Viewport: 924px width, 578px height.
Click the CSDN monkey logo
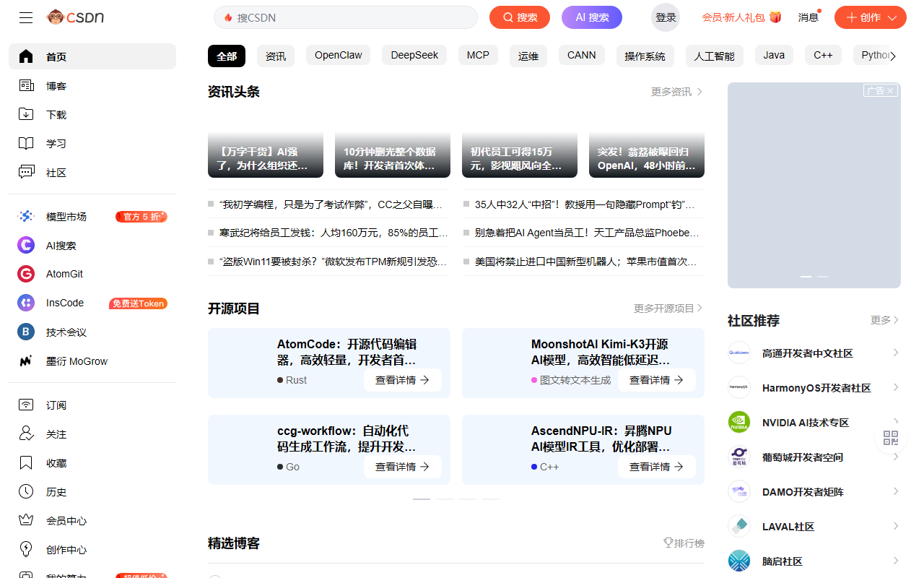click(x=76, y=17)
